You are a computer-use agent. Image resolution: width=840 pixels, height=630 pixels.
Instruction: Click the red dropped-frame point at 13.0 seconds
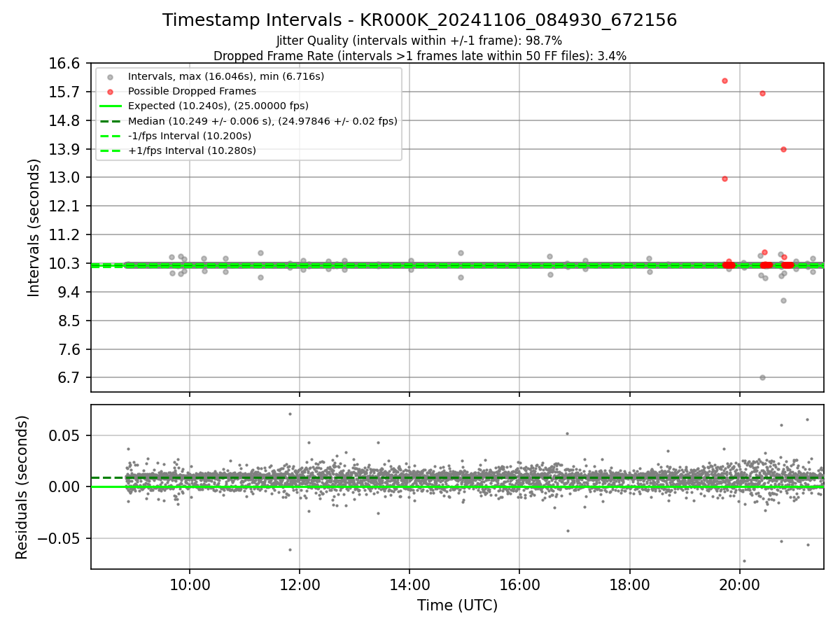point(724,178)
